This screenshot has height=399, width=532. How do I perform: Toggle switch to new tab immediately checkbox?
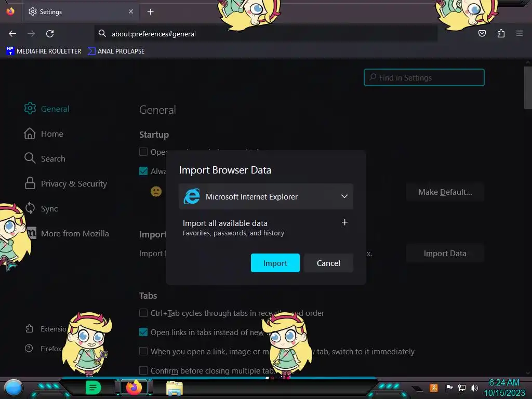pyautogui.click(x=143, y=351)
